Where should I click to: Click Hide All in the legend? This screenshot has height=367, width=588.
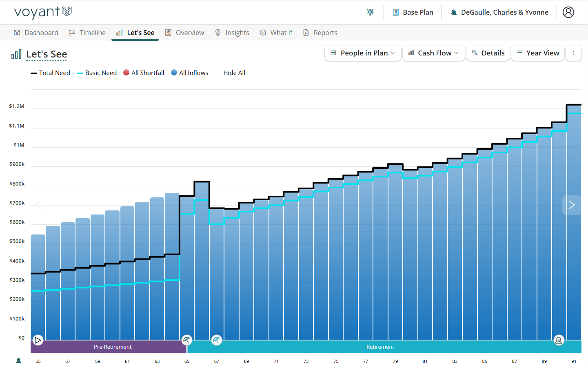click(x=234, y=73)
